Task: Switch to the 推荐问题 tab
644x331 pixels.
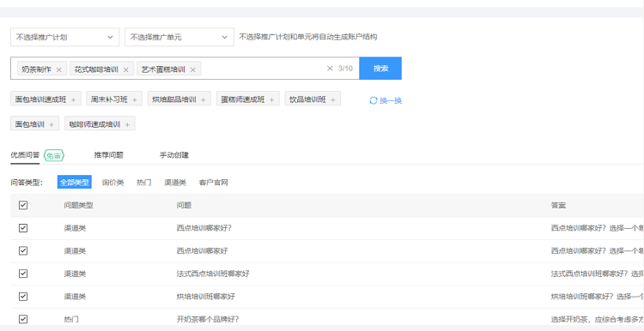Action: (x=109, y=155)
